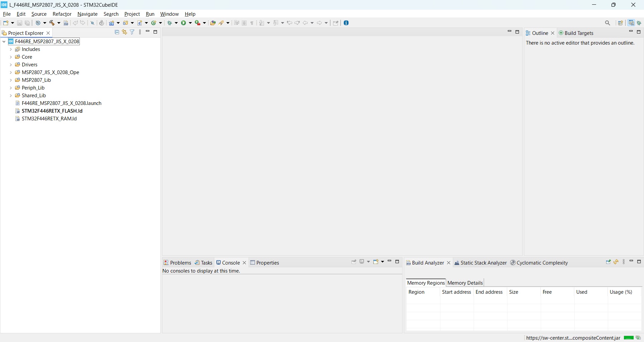Viewport: 644px width, 342px height.
Task: Open the Window menu
Action: click(x=169, y=14)
